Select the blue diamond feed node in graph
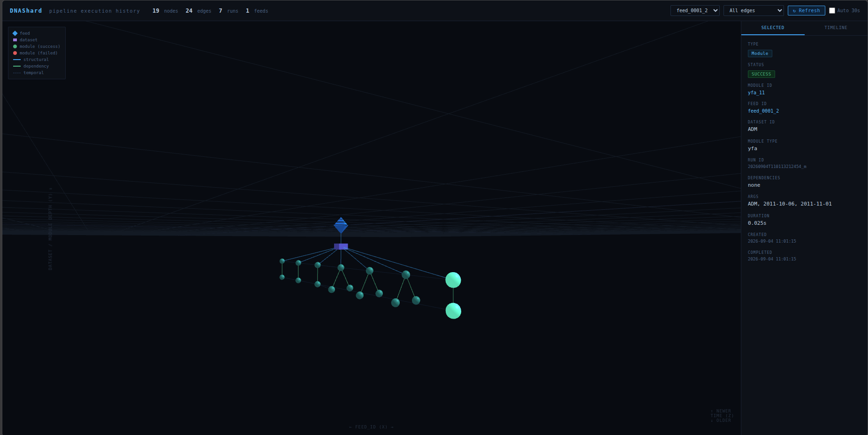 [341, 225]
